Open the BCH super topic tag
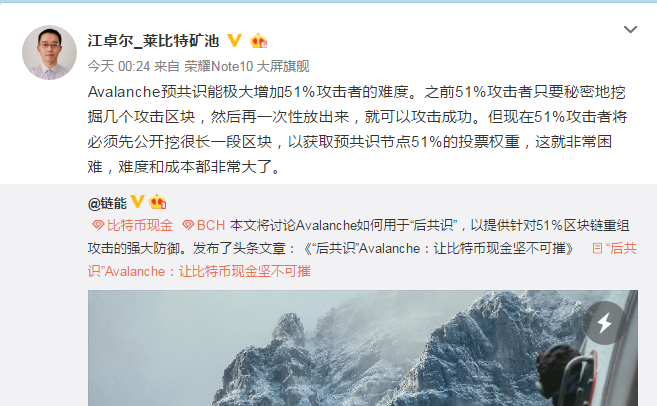 pos(211,225)
